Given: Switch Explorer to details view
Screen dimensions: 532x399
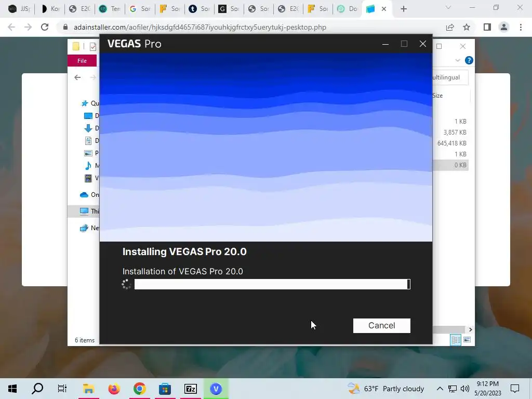Looking at the screenshot, I should coord(456,340).
